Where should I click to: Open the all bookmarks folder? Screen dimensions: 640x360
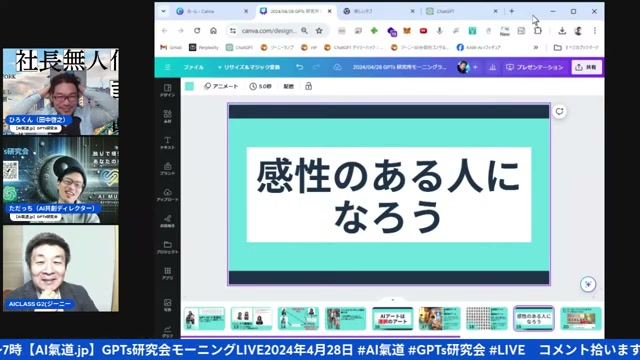click(x=576, y=47)
